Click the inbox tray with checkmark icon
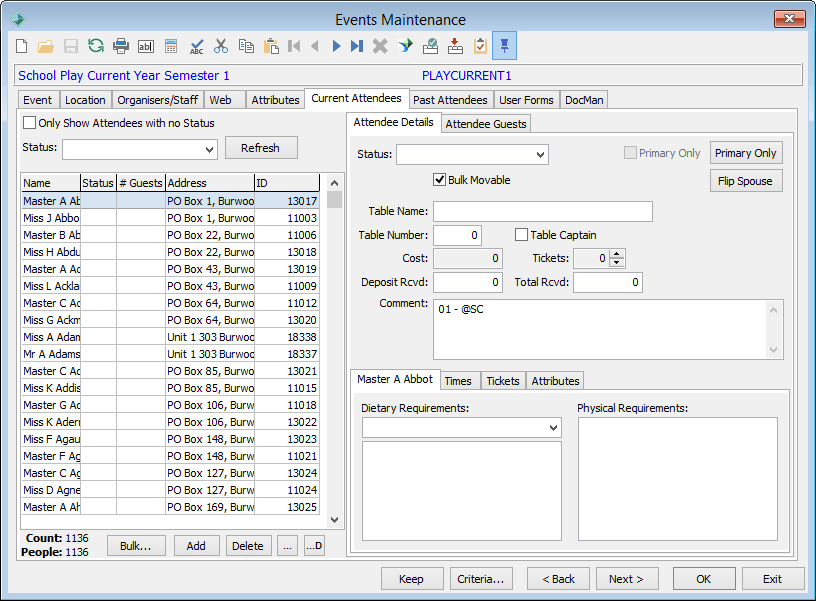The height and width of the screenshot is (601, 816). click(430, 46)
